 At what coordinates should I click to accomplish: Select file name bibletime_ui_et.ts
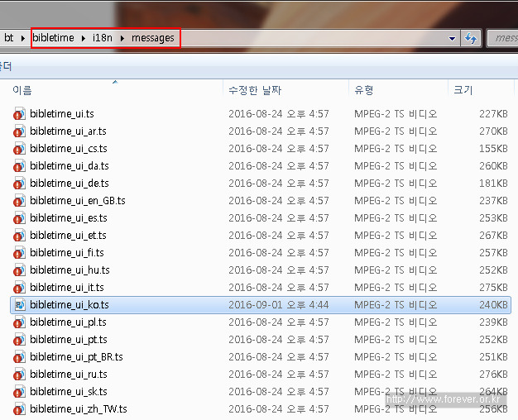[x=68, y=236]
